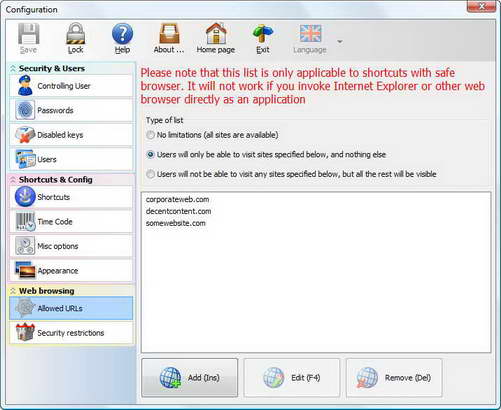
Task: Collapse the Security & Users section
Action: [x=13, y=68]
